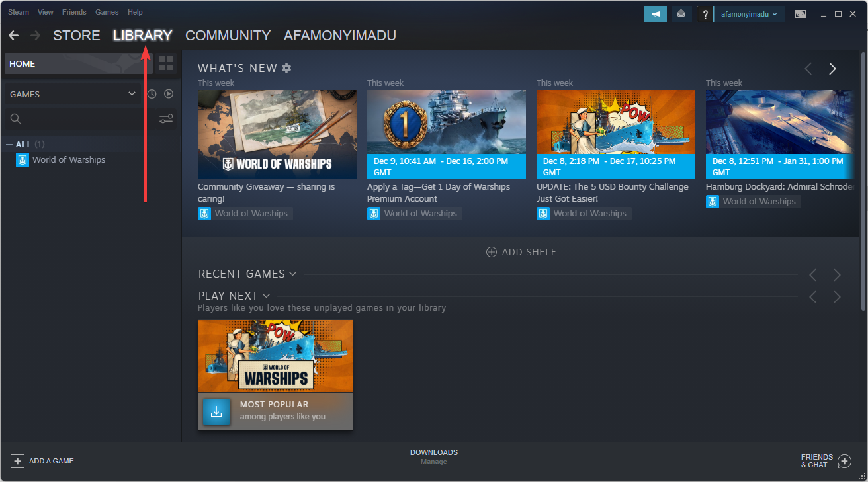Click World of Warships icon in sidebar
This screenshot has width=868, height=482.
click(x=22, y=160)
